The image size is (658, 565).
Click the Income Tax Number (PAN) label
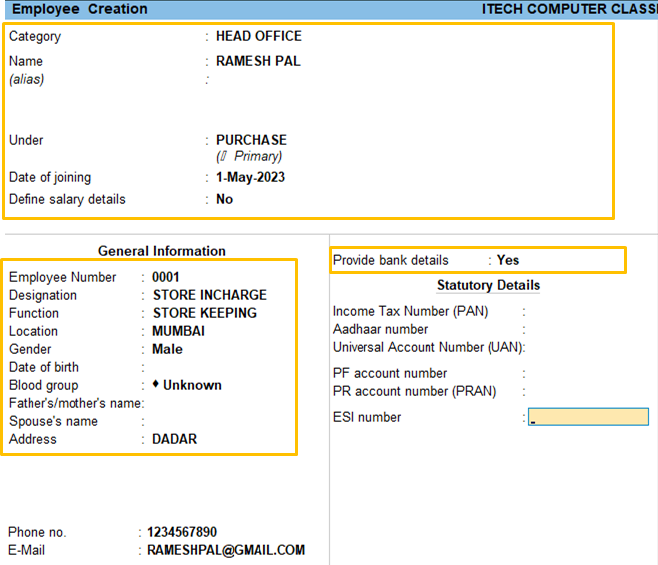(410, 311)
